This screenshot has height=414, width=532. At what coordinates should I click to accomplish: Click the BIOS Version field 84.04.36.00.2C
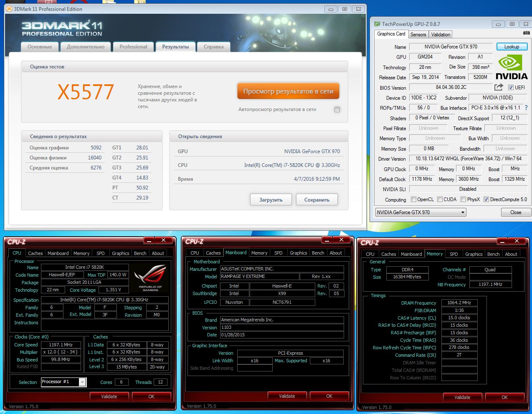click(x=451, y=88)
